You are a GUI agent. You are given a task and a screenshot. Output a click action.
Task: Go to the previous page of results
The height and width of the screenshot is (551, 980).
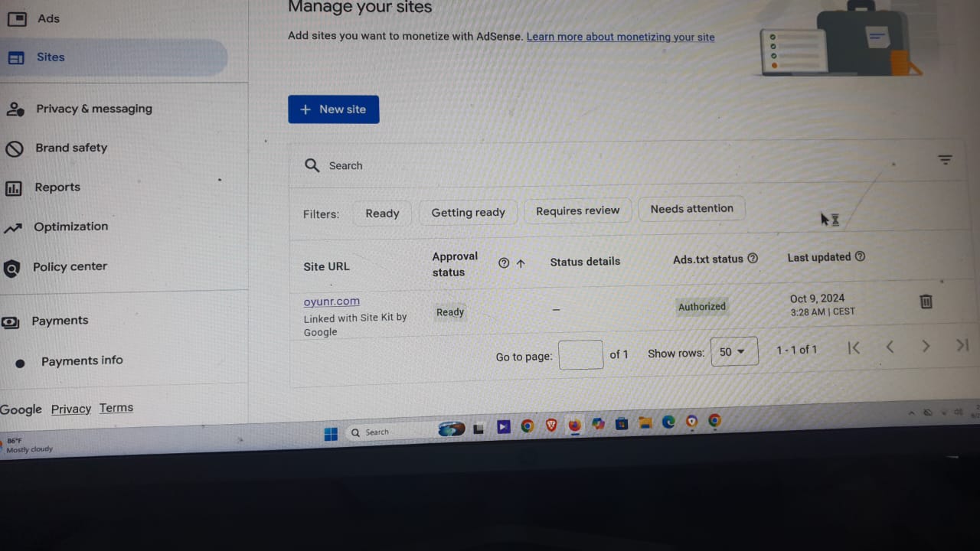(890, 347)
